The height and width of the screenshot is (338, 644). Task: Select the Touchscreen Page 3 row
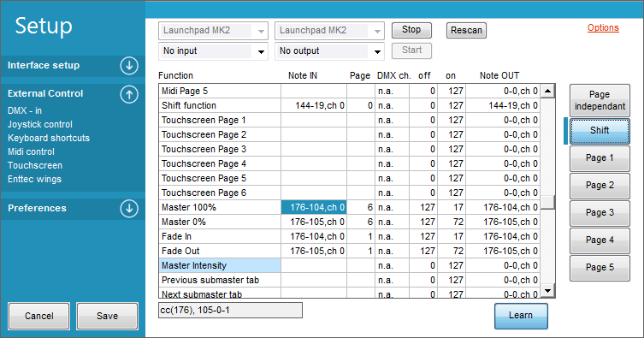pyautogui.click(x=349, y=149)
